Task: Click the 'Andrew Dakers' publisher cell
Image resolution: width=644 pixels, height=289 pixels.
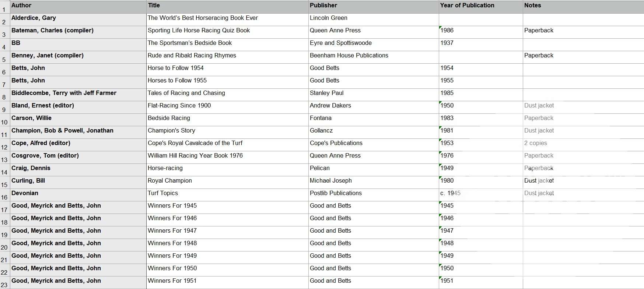Action: click(x=374, y=108)
